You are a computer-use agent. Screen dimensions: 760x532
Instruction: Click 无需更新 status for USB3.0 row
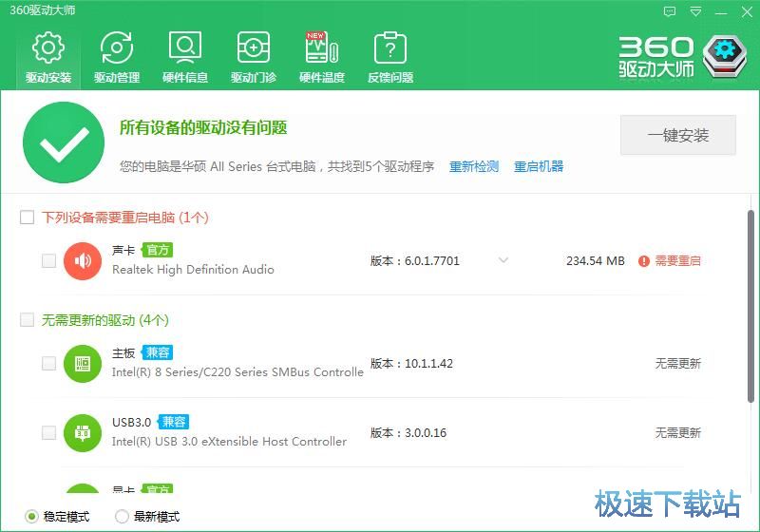pyautogui.click(x=678, y=432)
